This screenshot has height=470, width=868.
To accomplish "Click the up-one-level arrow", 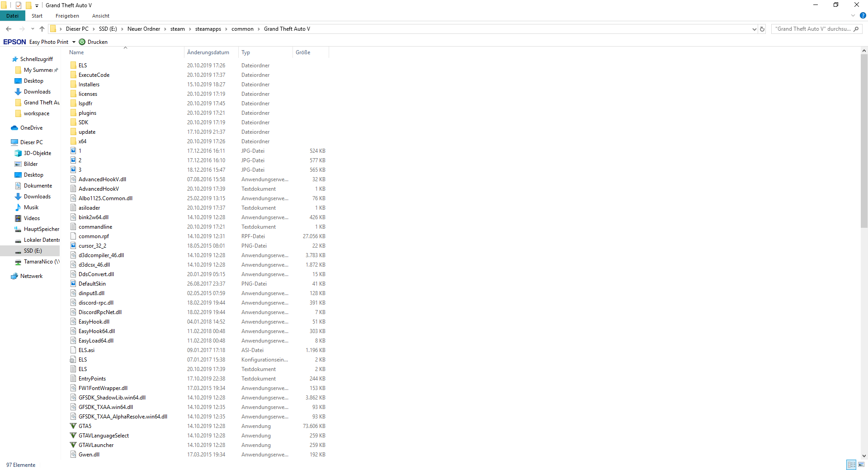I will (42, 29).
